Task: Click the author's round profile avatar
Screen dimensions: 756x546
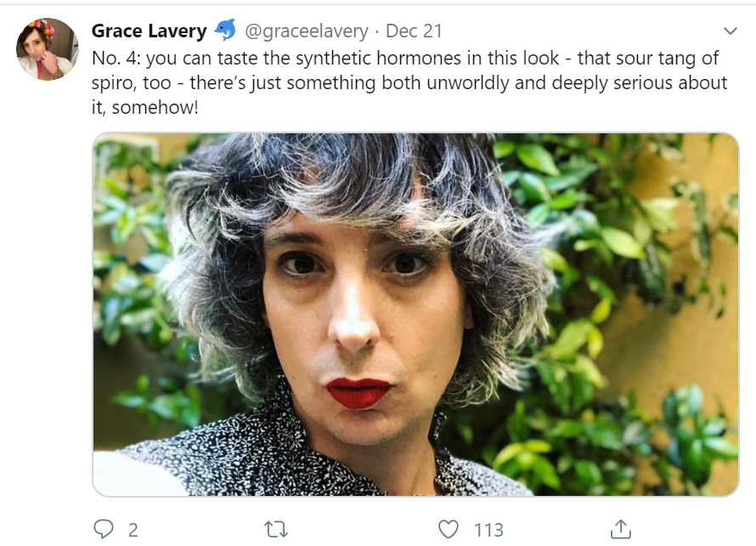Action: (48, 49)
